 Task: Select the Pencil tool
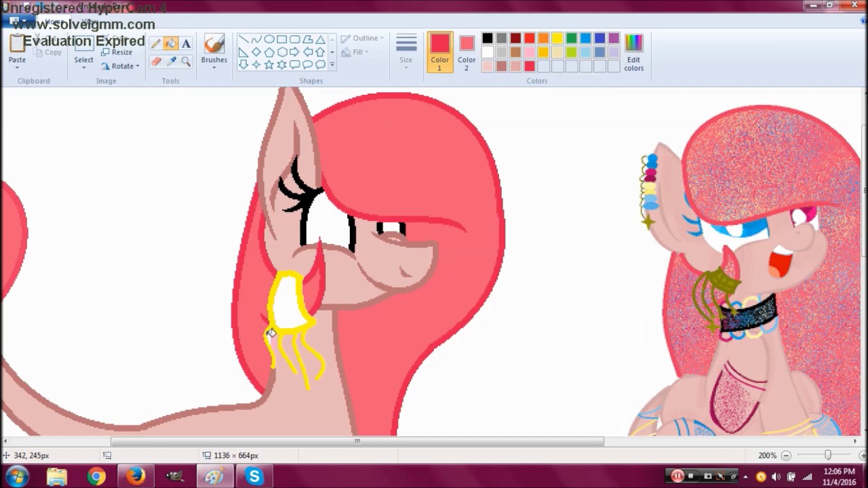click(x=156, y=44)
